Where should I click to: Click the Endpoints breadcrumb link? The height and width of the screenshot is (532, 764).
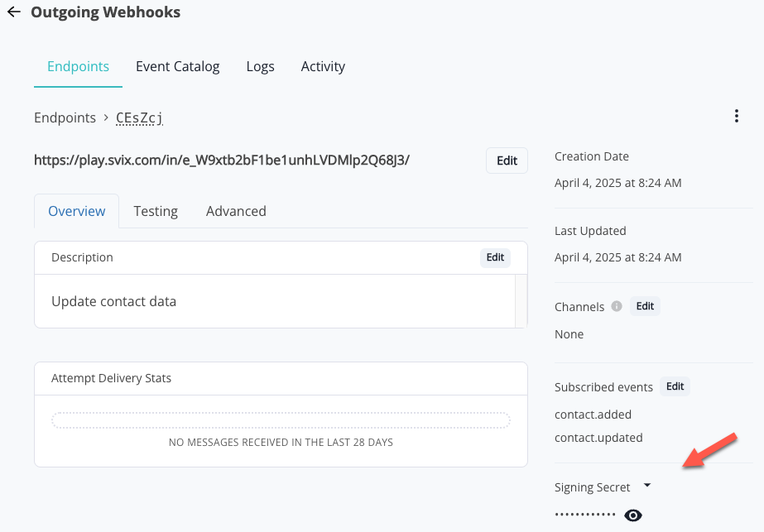[65, 117]
